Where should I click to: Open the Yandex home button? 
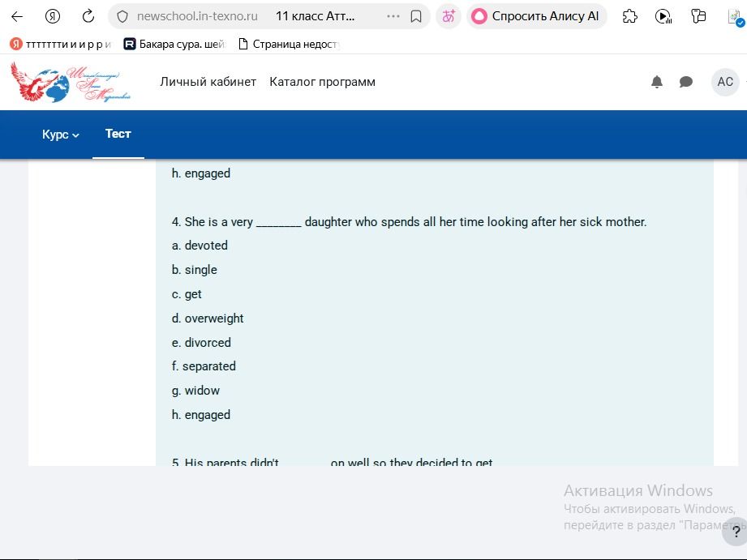[53, 17]
